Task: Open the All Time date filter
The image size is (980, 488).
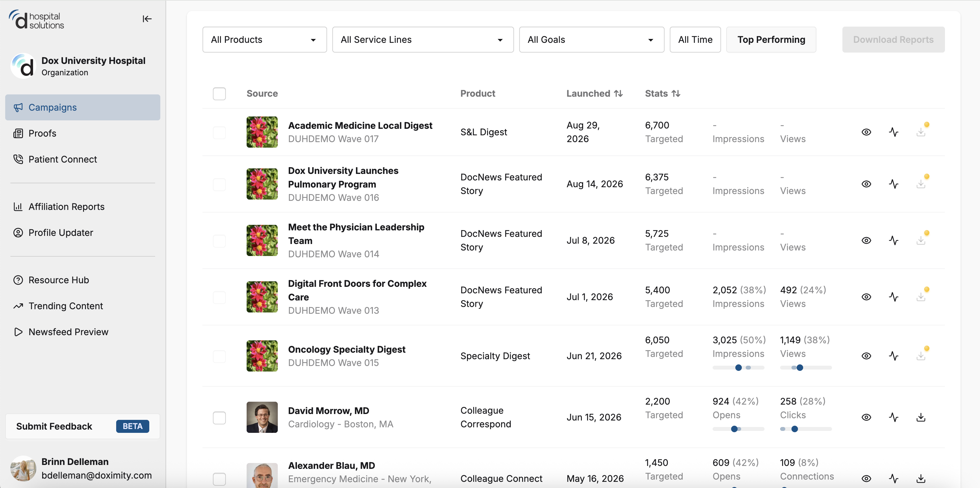Action: click(x=695, y=40)
